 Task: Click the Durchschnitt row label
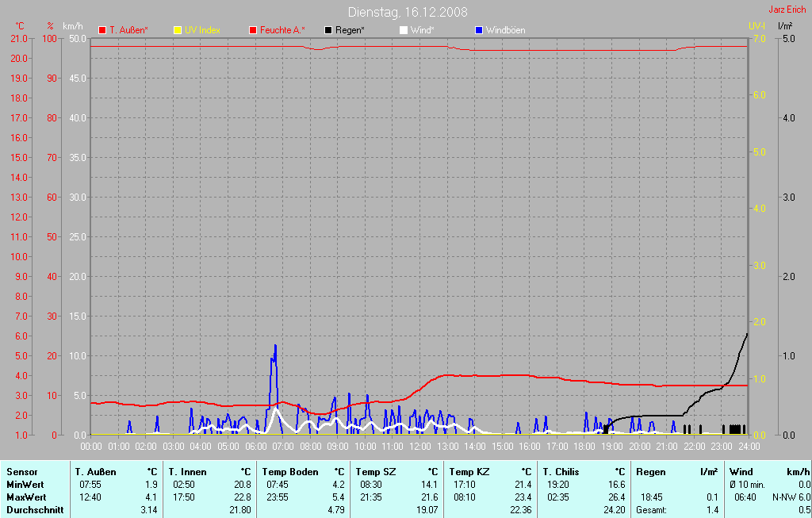pos(35,510)
